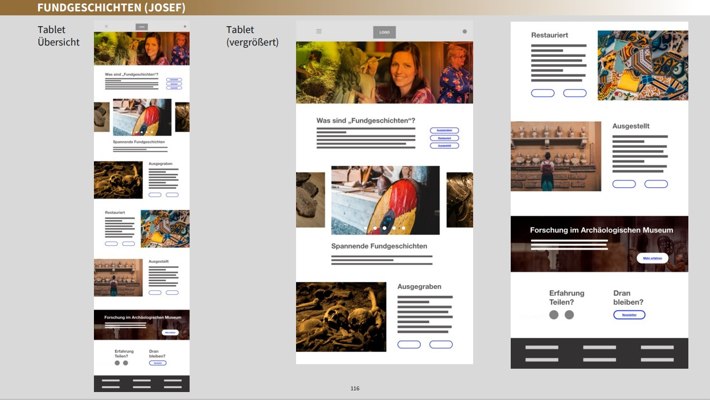710x400 pixels.
Task: Click second gray social circle under Erfahrung Teilen
Action: click(569, 315)
